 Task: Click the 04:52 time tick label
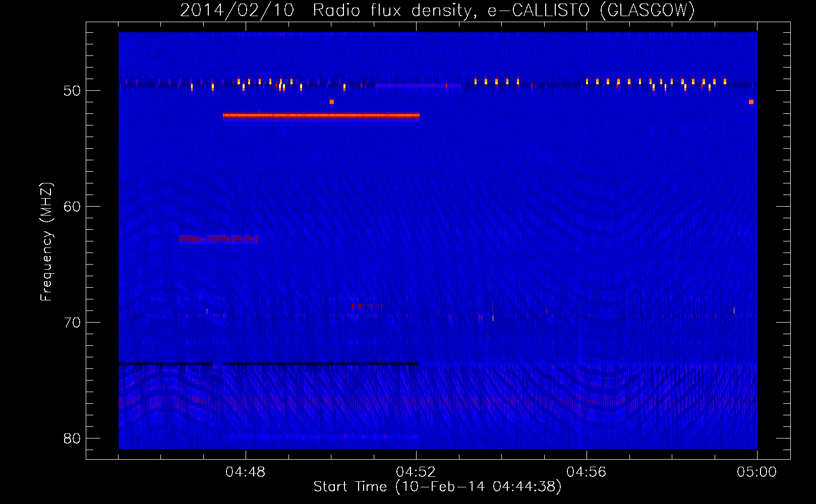pos(416,472)
